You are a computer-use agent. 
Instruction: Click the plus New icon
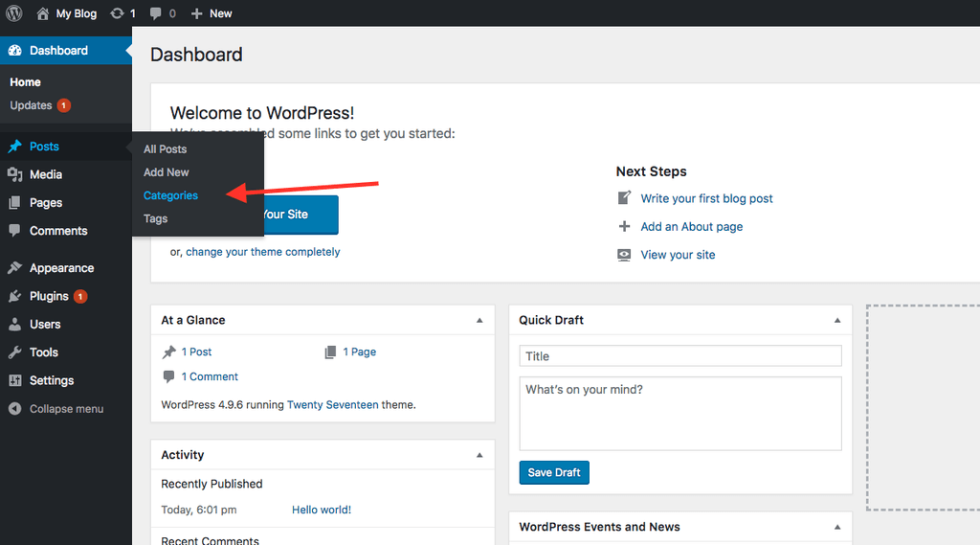[x=197, y=13]
